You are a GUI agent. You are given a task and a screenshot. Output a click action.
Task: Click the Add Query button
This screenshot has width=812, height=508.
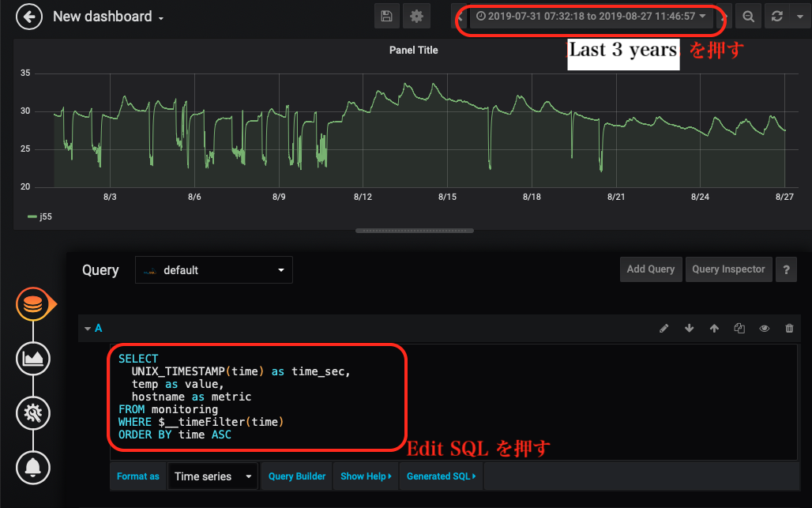(650, 269)
